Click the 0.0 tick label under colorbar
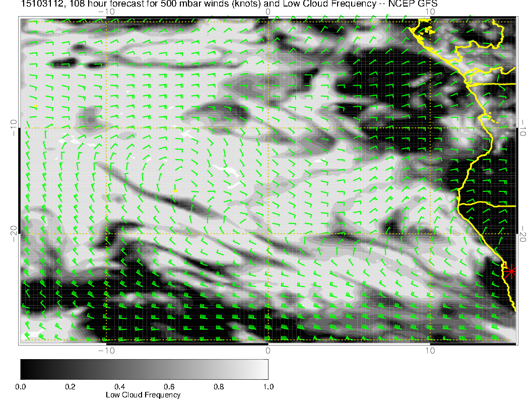The width and height of the screenshot is (532, 411). (21, 387)
